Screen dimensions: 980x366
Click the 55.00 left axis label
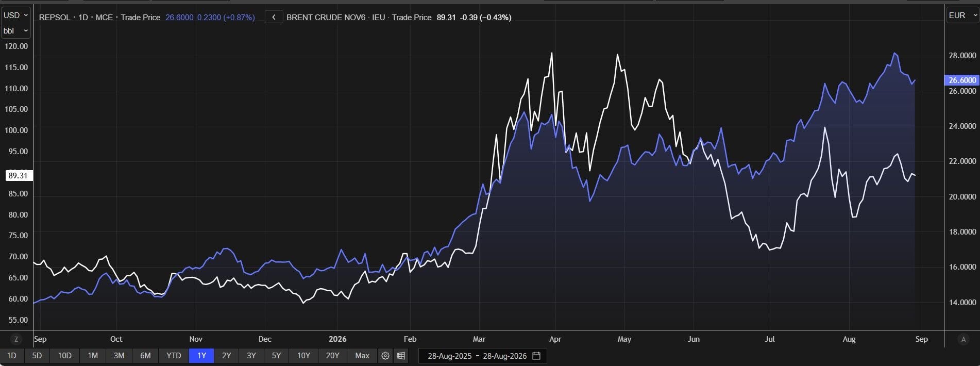pos(18,320)
